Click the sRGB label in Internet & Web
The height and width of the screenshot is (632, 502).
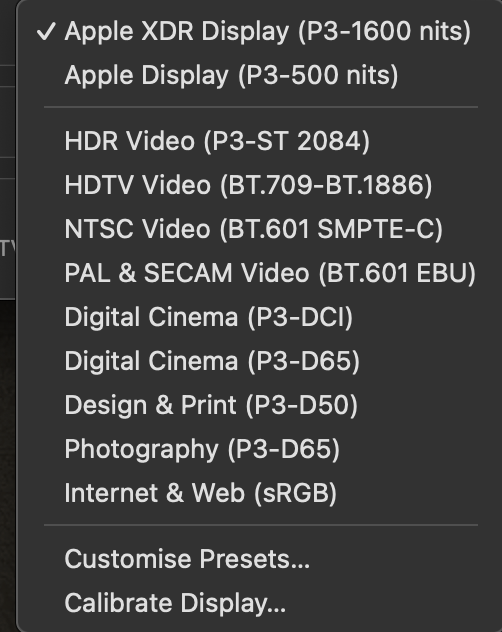point(296,493)
